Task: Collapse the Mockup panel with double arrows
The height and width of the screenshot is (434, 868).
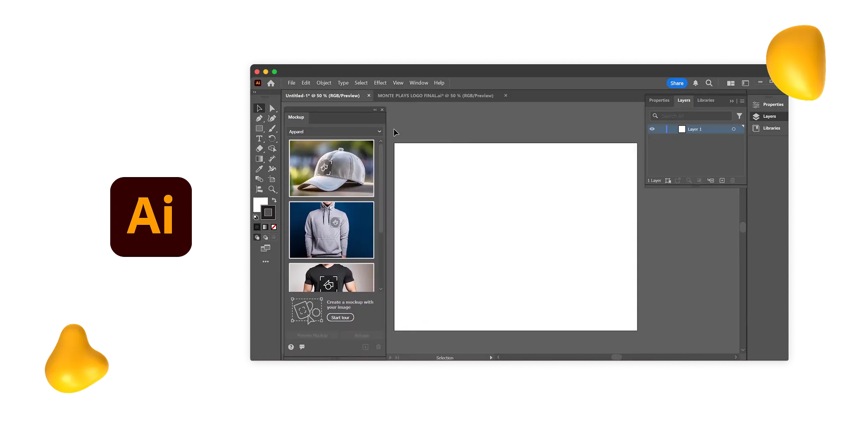Action: click(374, 109)
